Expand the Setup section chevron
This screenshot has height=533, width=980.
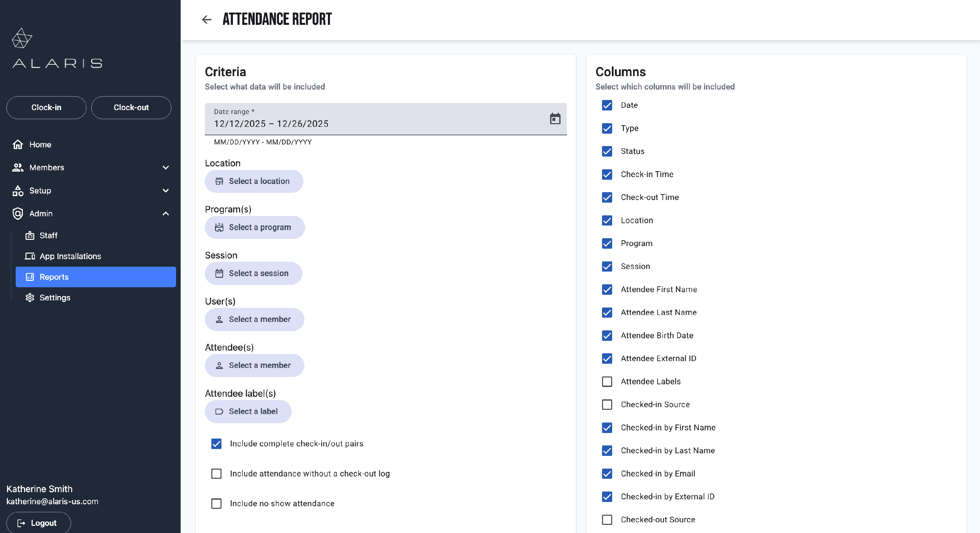click(166, 191)
